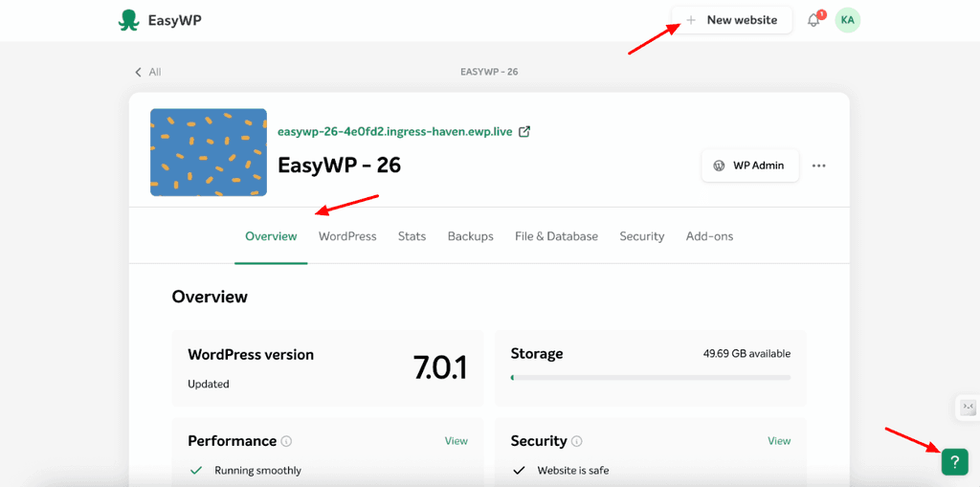Click the back chevron next to All
This screenshot has width=980, height=487.
[138, 72]
